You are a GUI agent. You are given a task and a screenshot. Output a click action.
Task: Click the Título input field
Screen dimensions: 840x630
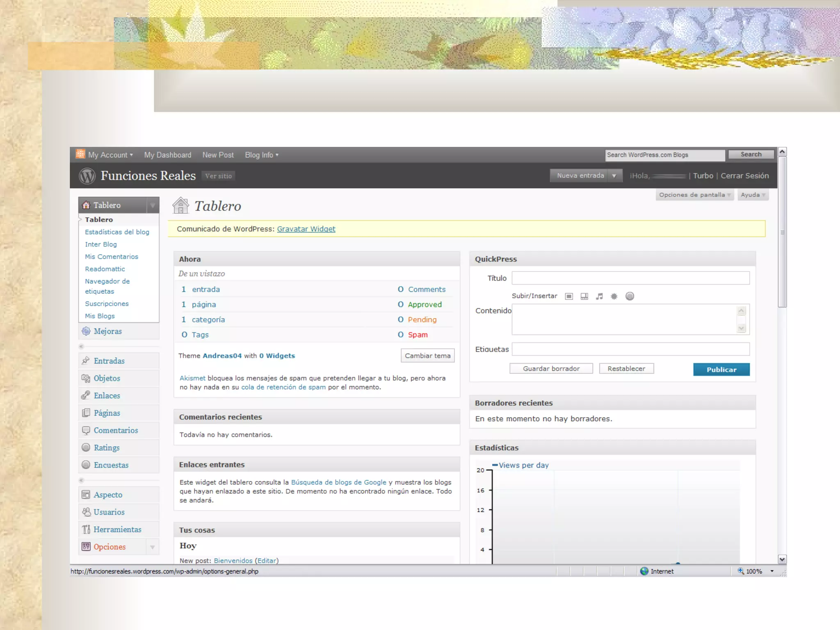[x=630, y=278]
